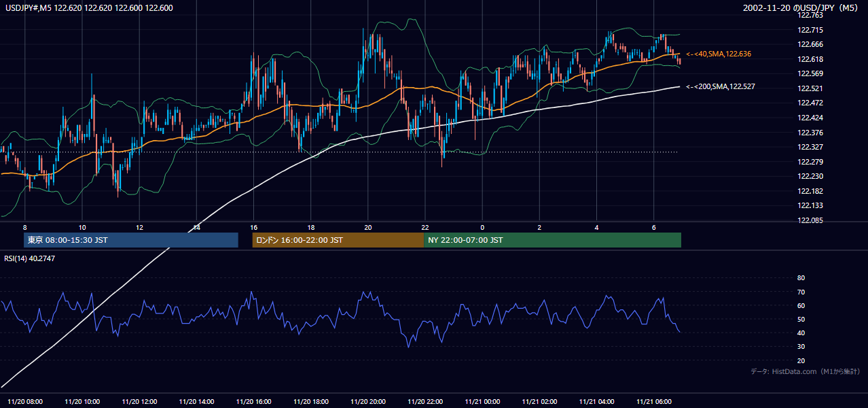The image size is (868, 408).
Task: Click RSI scale label 50
Action: pyautogui.click(x=801, y=319)
